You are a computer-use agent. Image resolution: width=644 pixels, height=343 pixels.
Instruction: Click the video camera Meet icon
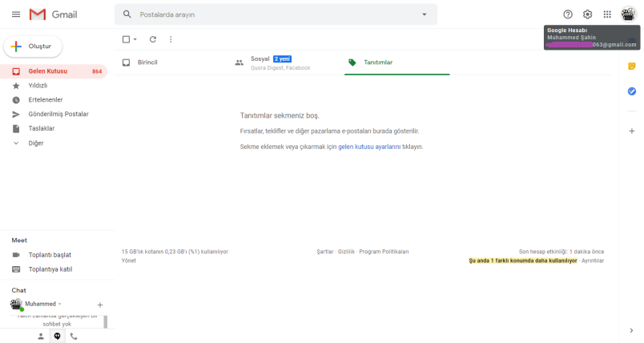16,255
